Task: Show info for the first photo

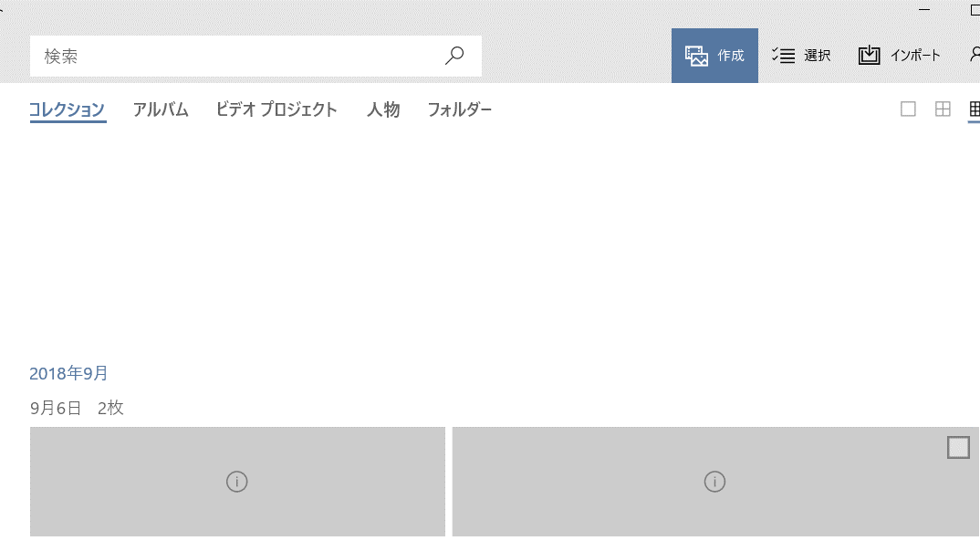Action: (237, 482)
